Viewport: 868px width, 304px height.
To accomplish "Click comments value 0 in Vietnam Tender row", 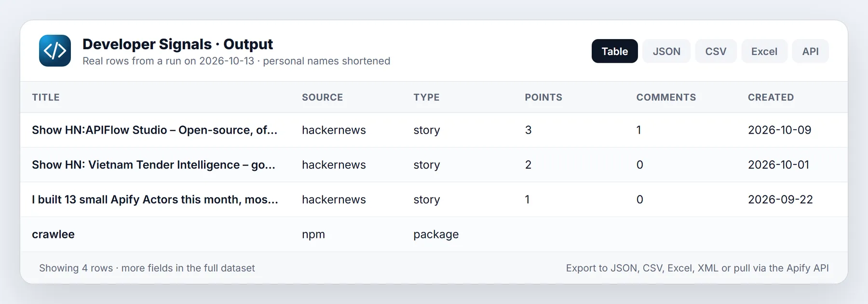I will coord(639,165).
